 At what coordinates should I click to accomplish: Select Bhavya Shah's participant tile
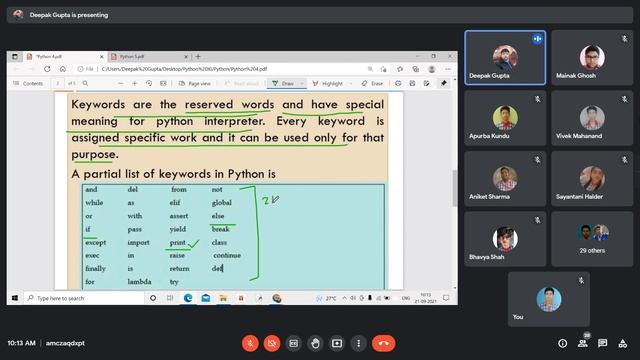coord(505,239)
